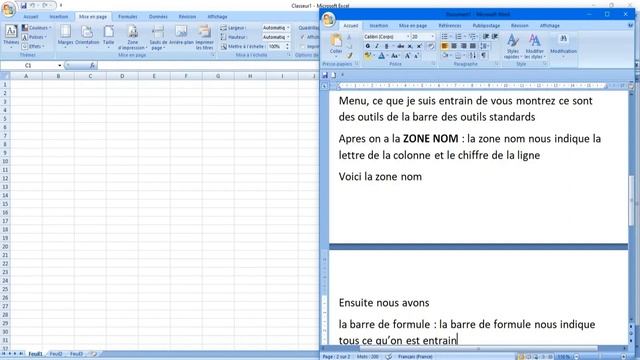Switch to Accueil tab in Excel

coord(31,17)
